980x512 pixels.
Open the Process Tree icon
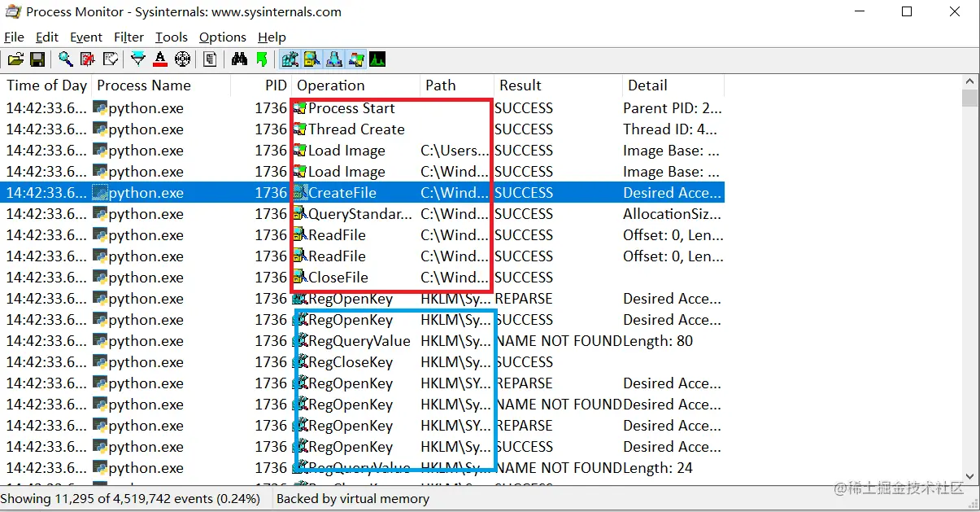click(x=210, y=59)
